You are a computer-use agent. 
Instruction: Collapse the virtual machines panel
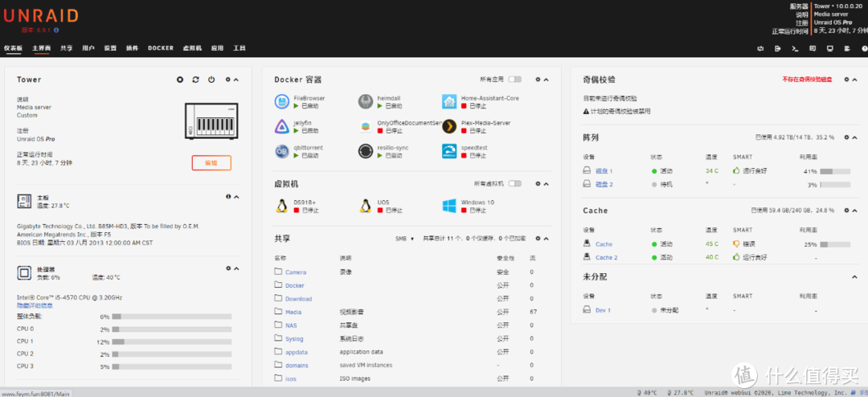click(546, 183)
